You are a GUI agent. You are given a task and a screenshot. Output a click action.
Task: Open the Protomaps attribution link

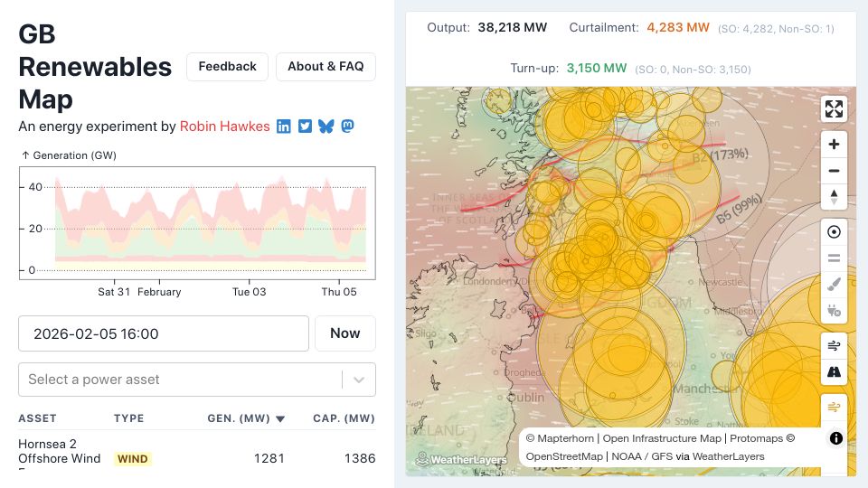pyautogui.click(x=756, y=438)
